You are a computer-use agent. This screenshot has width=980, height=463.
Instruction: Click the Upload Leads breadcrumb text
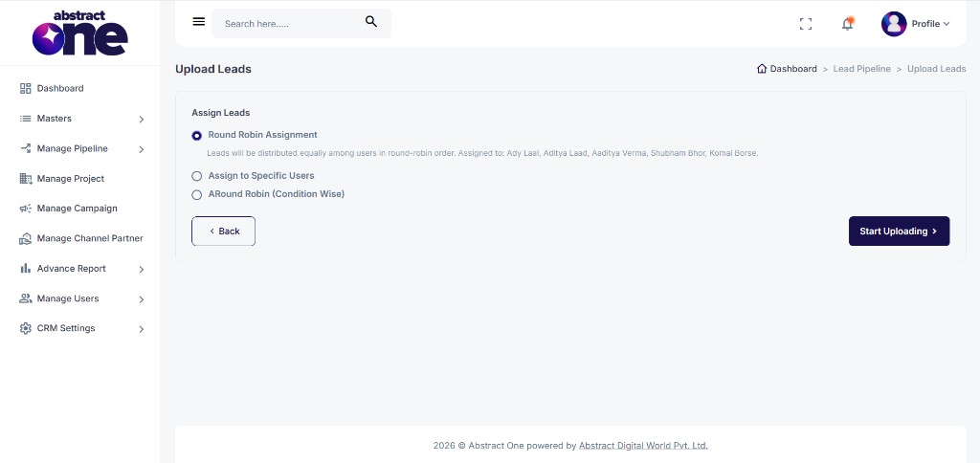(x=936, y=69)
